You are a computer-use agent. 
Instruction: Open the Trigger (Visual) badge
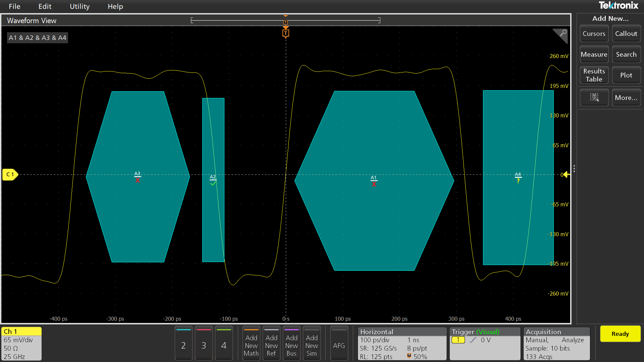tap(485, 344)
